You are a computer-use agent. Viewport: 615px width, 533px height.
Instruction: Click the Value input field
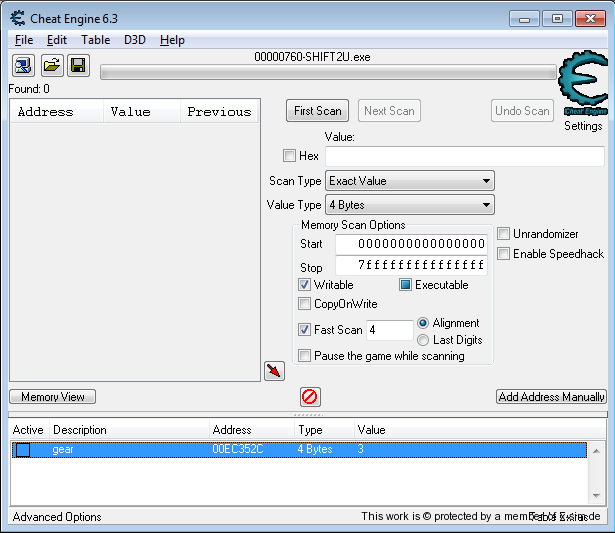click(x=464, y=156)
